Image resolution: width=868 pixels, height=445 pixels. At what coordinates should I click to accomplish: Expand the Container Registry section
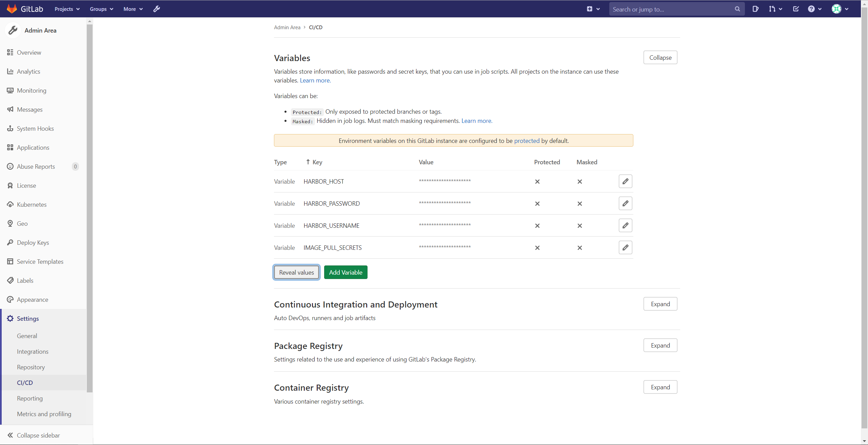coord(660,387)
